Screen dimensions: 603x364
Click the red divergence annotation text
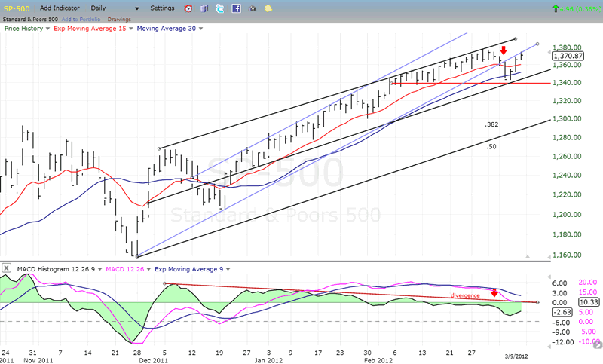[x=465, y=295]
